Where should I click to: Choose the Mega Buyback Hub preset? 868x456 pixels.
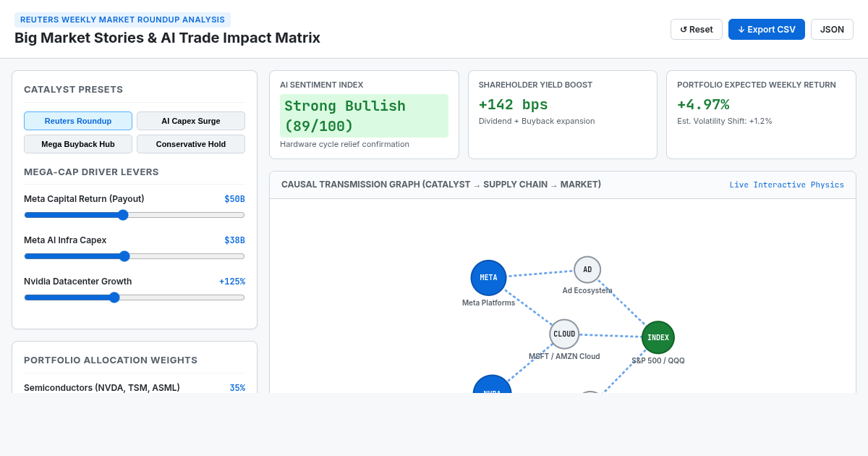78,144
